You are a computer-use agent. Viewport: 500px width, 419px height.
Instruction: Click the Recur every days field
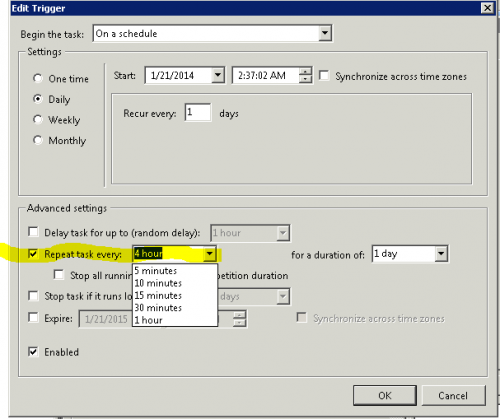point(198,112)
